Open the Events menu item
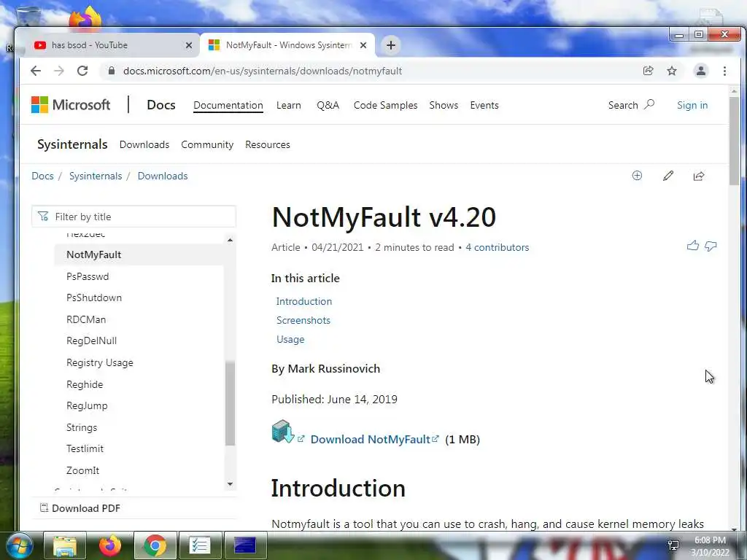The image size is (747, 560). (x=484, y=105)
